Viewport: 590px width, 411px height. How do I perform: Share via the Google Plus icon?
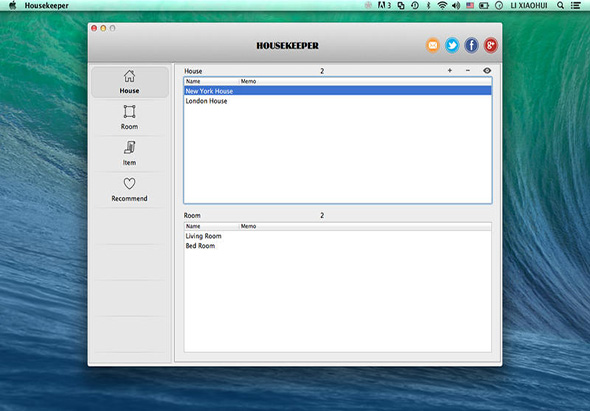point(490,45)
